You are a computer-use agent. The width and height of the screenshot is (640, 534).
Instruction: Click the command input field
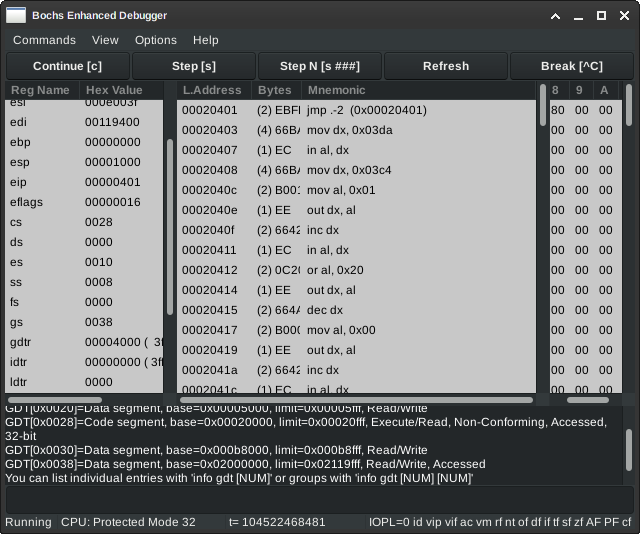(320, 500)
